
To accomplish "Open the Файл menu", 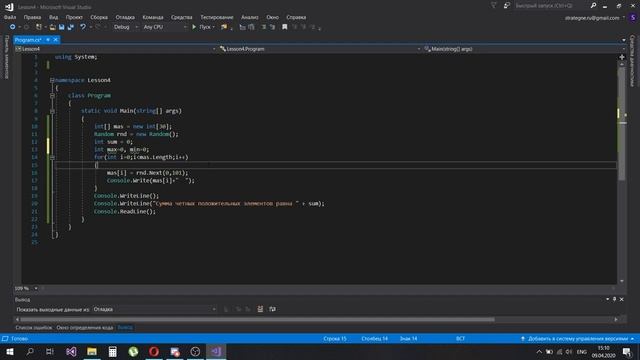I will coord(10,17).
